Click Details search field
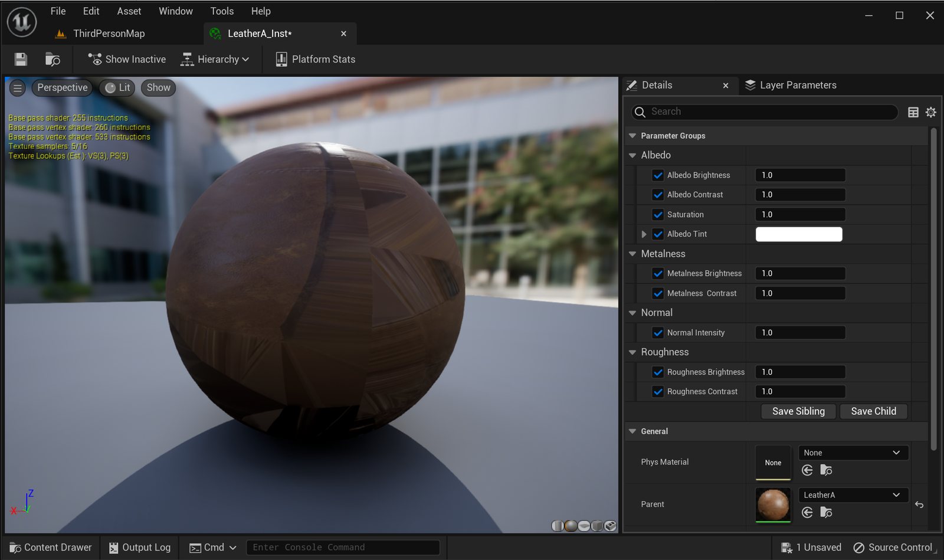This screenshot has height=560, width=944. [765, 112]
